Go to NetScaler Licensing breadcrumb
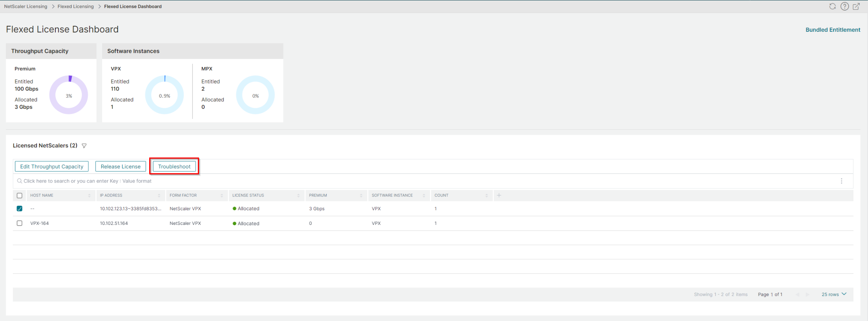 tap(26, 6)
